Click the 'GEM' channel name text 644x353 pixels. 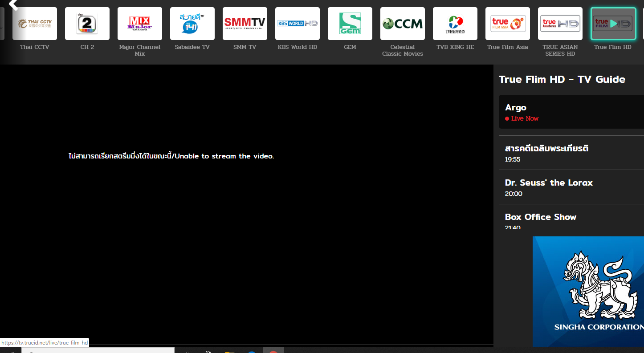tap(350, 47)
